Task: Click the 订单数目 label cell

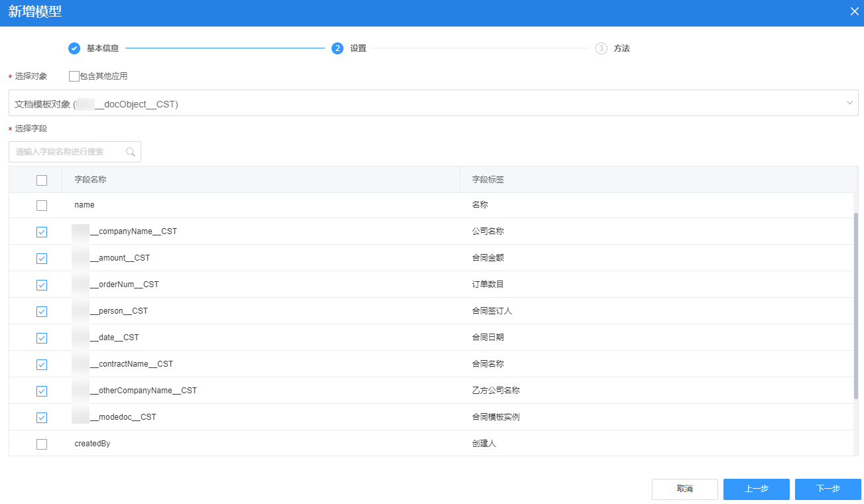Action: pyautogui.click(x=488, y=284)
